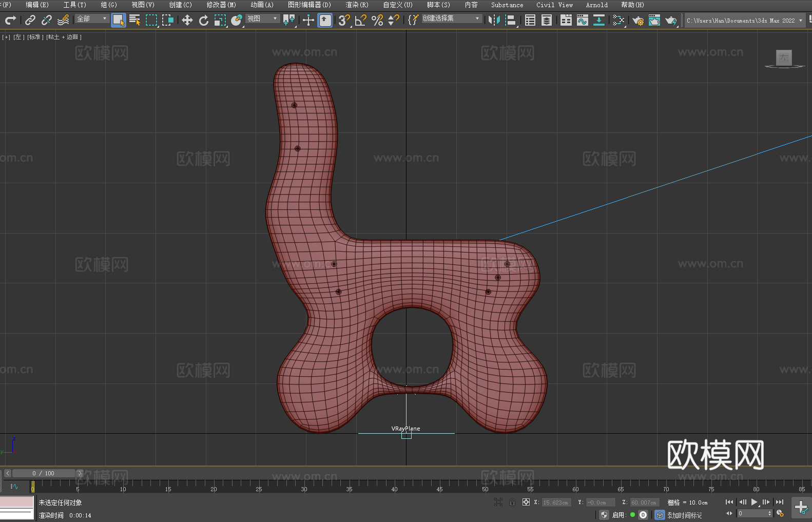This screenshot has width=812, height=522.
Task: Toggle keyboard shortcut override button
Action: [x=325, y=20]
